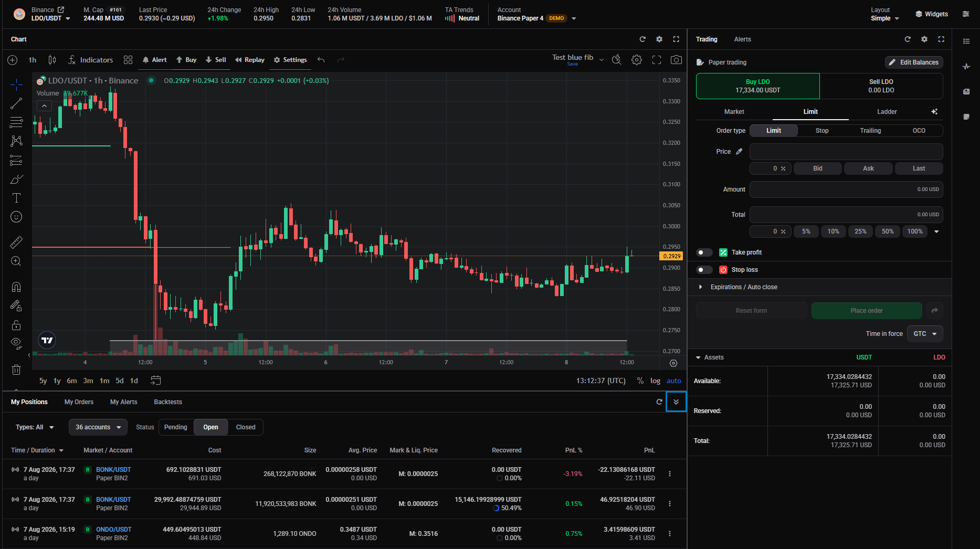Screen dimensions: 980x549
Task: Open chart candle style selector
Action: (52, 60)
